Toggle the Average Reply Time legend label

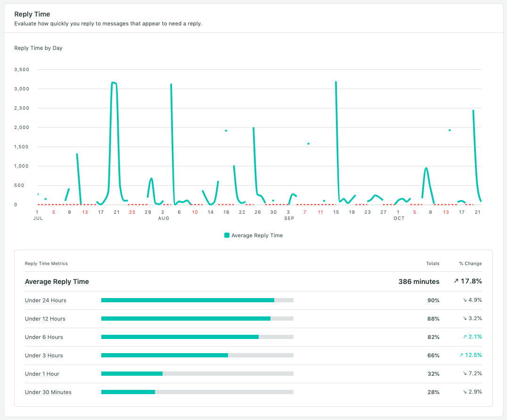[x=257, y=235]
